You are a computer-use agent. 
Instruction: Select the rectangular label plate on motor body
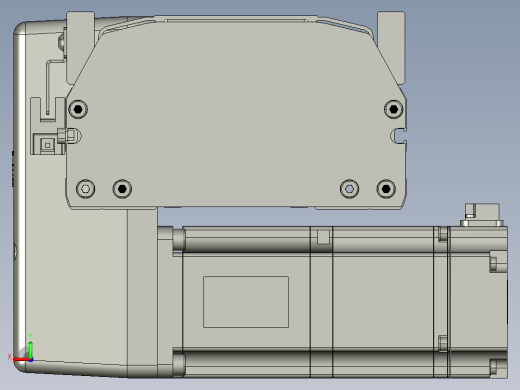(246, 302)
